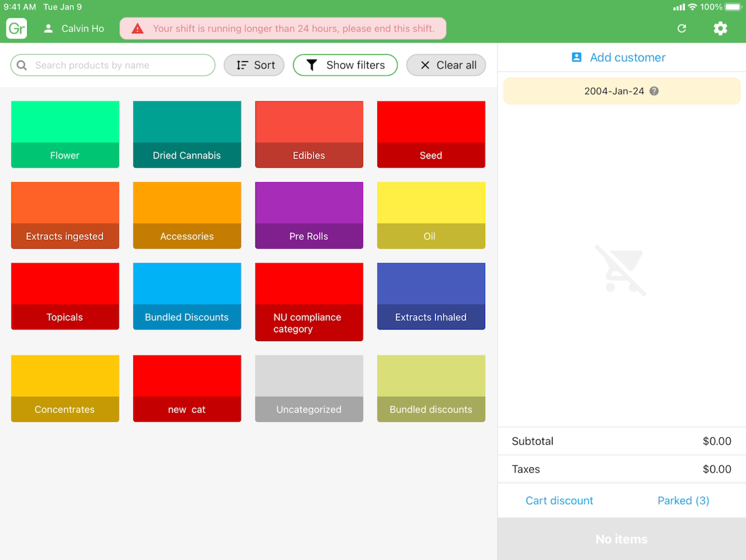Click the Greenline Gr logo icon

coord(17,28)
